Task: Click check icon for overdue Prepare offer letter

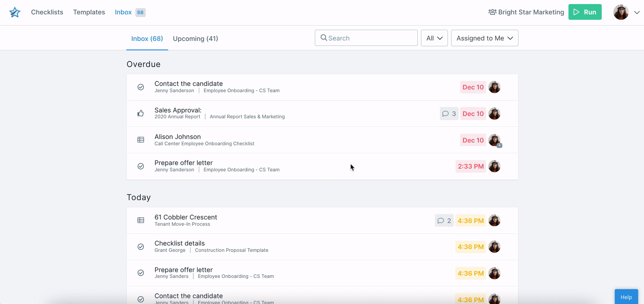Action: point(141,166)
